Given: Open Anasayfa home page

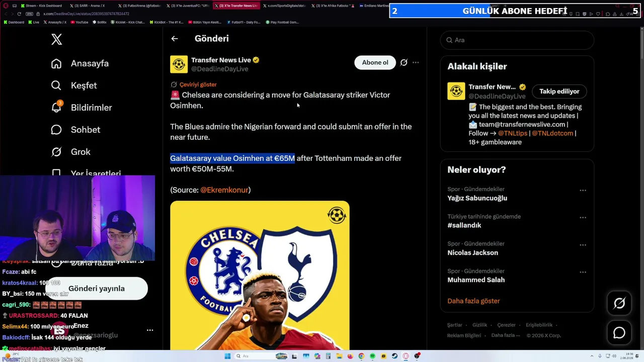Looking at the screenshot, I should click(x=80, y=63).
